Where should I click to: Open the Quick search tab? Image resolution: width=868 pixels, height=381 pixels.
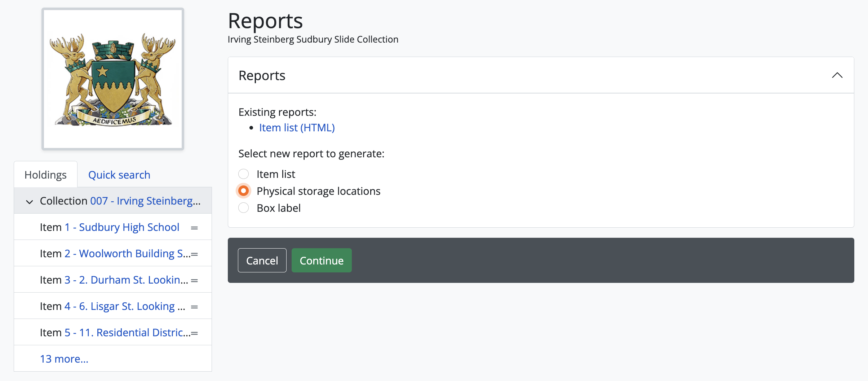[x=119, y=175]
